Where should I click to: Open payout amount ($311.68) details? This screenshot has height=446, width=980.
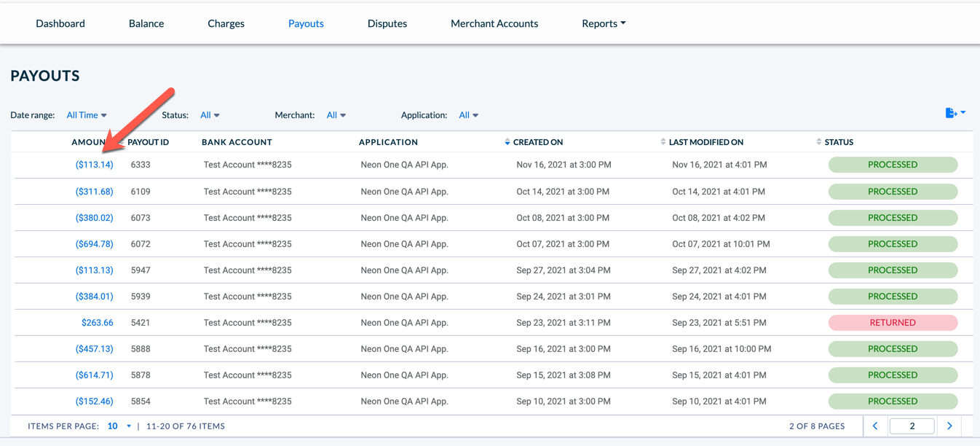pos(95,191)
